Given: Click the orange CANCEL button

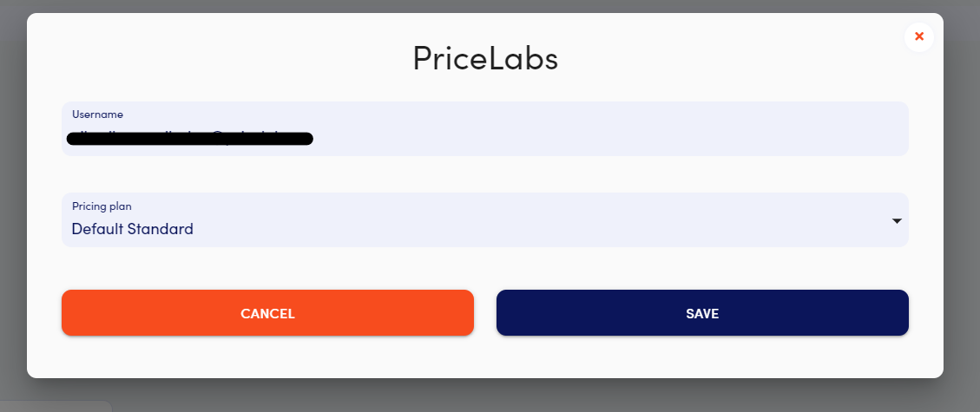Looking at the screenshot, I should pos(267,313).
